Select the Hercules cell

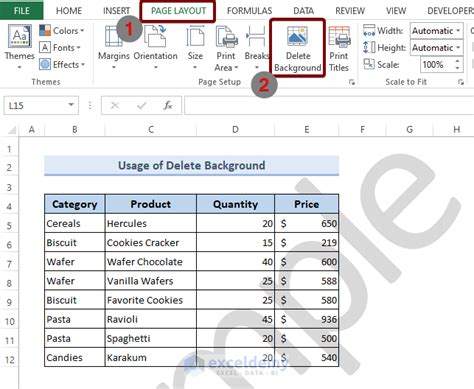click(151, 223)
